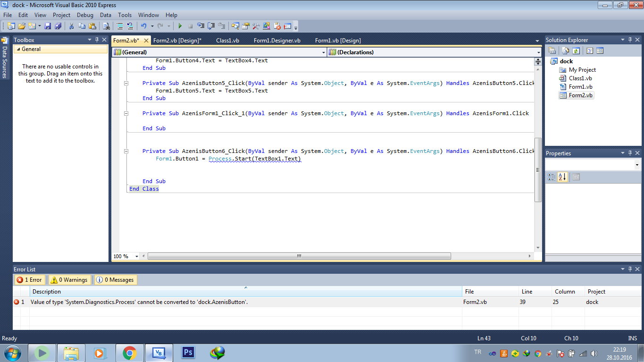Viewport: 644px width, 362px height.
Task: Switch to the Form1.vb [Design] tab
Action: pyautogui.click(x=338, y=41)
